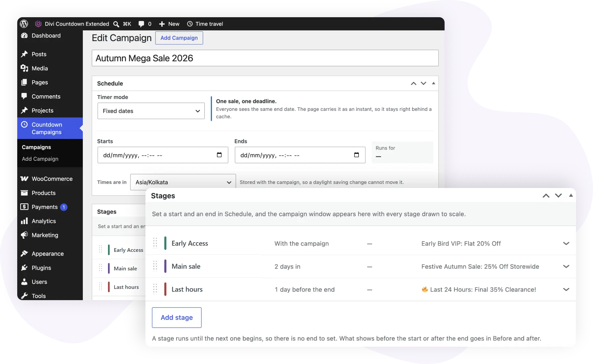Screen dimensions: 593x364
Task: Select Countdown Campaigns menu
Action: (50, 128)
